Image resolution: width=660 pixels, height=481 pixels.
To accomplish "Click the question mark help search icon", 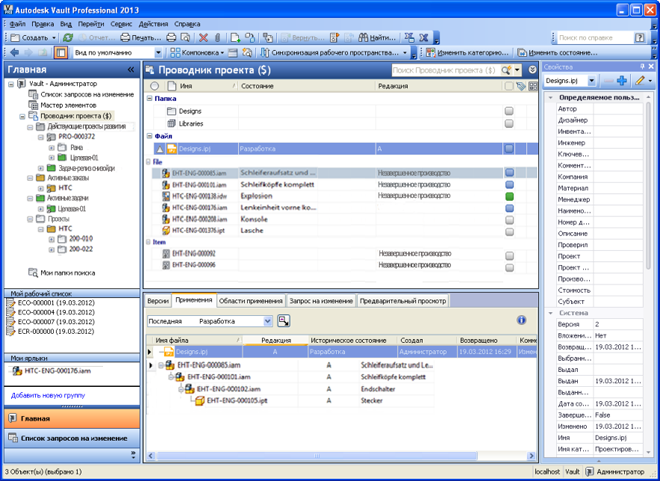I will point(639,38).
